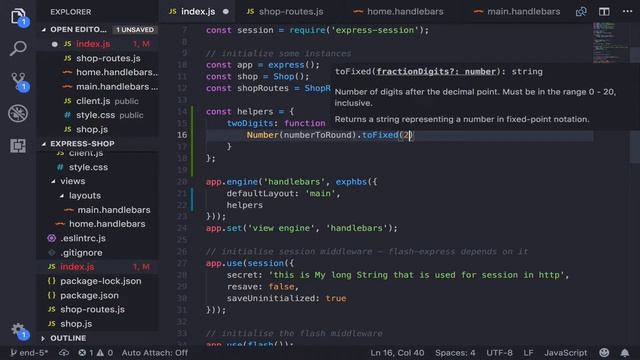Open shop-routes.js in Open Editors list
640x360 pixels.
pyautogui.click(x=98, y=58)
